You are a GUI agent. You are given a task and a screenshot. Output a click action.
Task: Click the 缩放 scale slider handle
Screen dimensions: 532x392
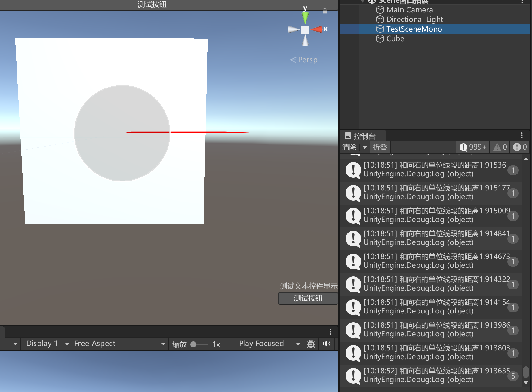194,344
